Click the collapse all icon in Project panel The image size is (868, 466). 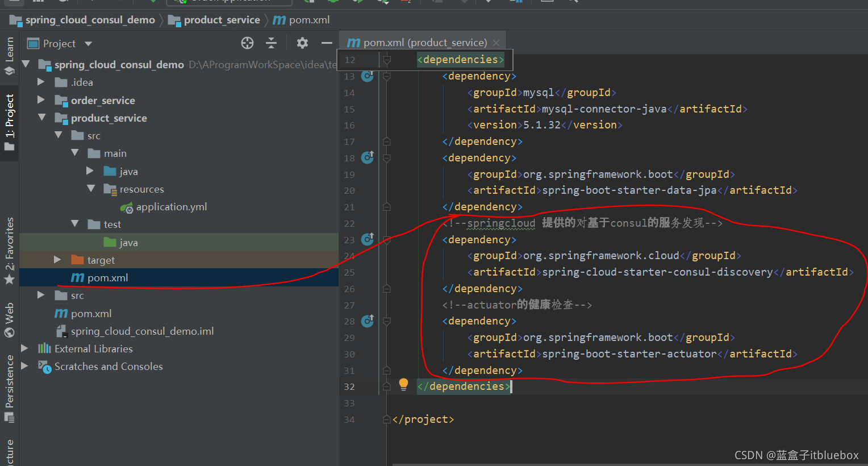272,43
